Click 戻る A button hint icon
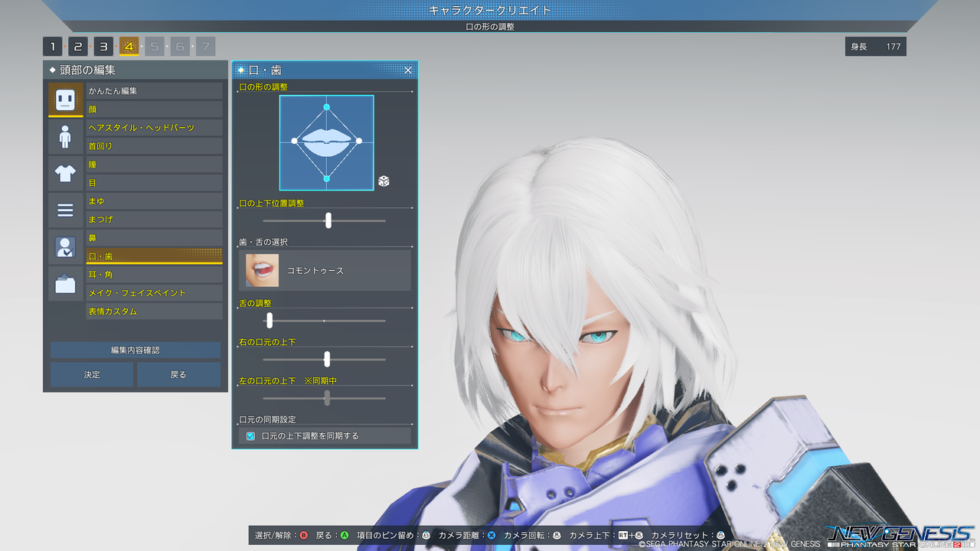This screenshot has height=551, width=980. click(345, 536)
